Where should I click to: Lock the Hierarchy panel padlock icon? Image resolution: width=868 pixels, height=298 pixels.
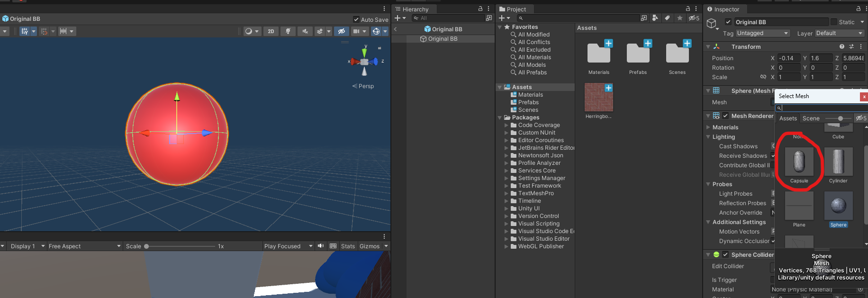pyautogui.click(x=480, y=9)
